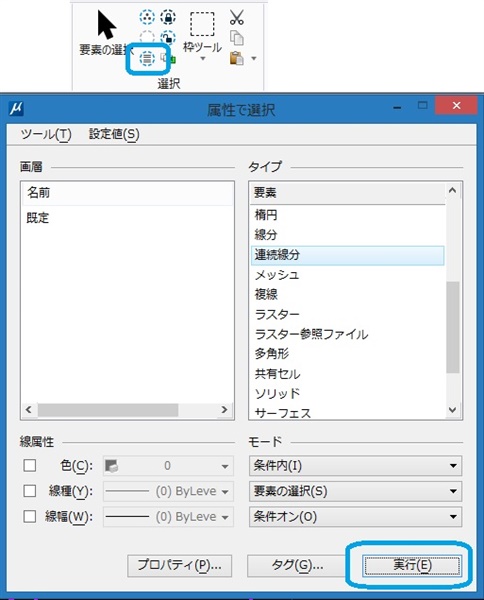This screenshot has width=484, height=600.
Task: Click the Select All dotted circle icon
Action: [147, 17]
